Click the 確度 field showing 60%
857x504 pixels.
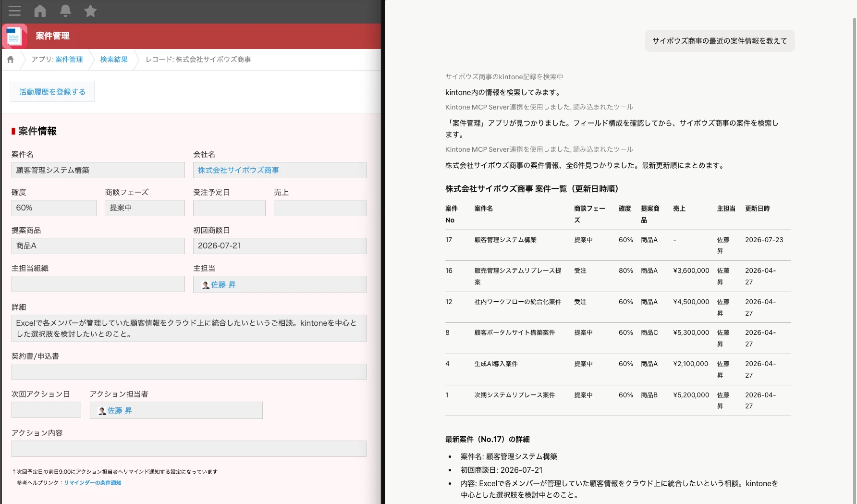click(x=54, y=208)
